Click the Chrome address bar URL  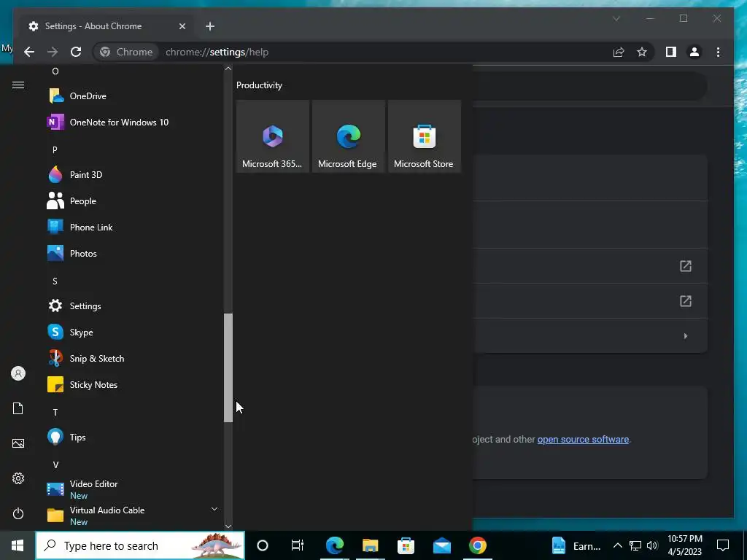(217, 52)
